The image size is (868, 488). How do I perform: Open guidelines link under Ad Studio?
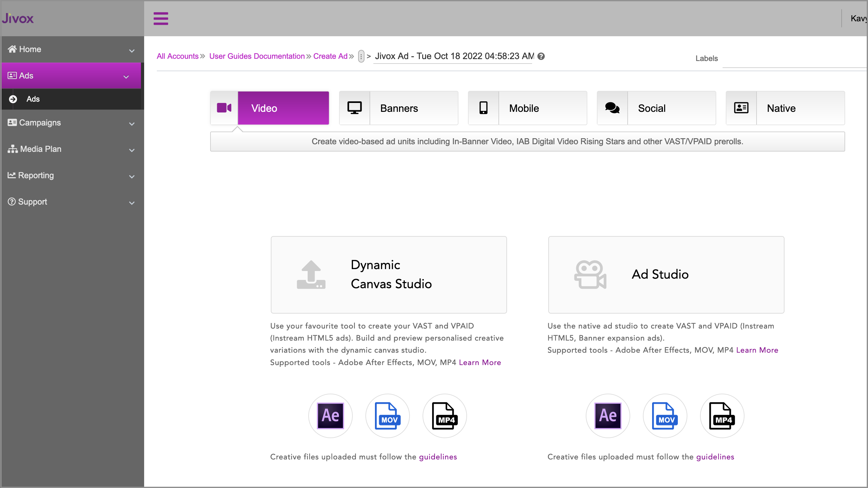tap(715, 457)
